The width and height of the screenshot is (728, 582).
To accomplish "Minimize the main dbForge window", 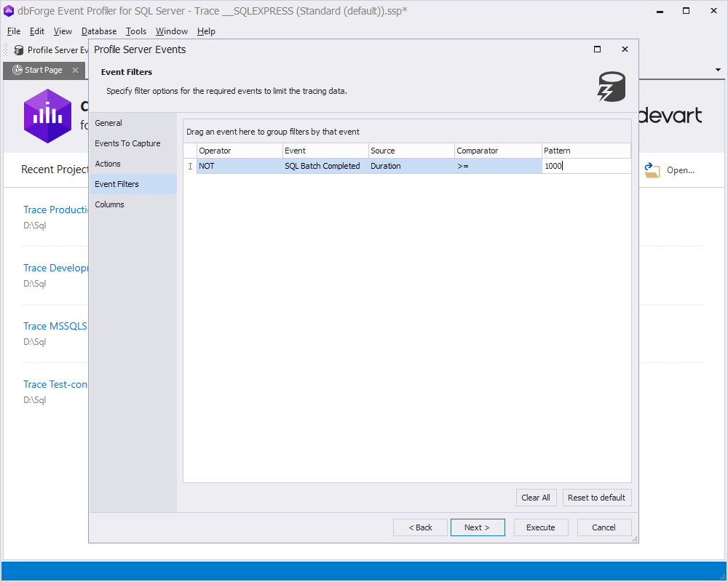I will point(660,11).
